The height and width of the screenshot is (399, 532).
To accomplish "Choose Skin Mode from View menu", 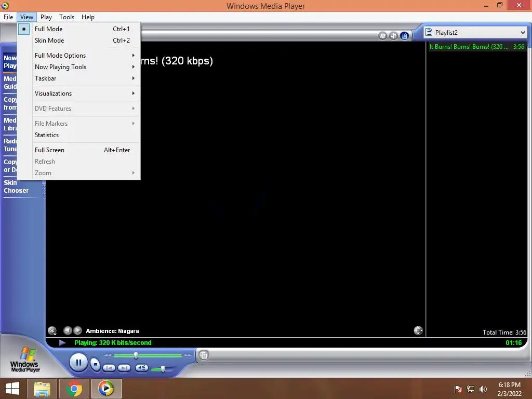I will (x=79, y=41).
